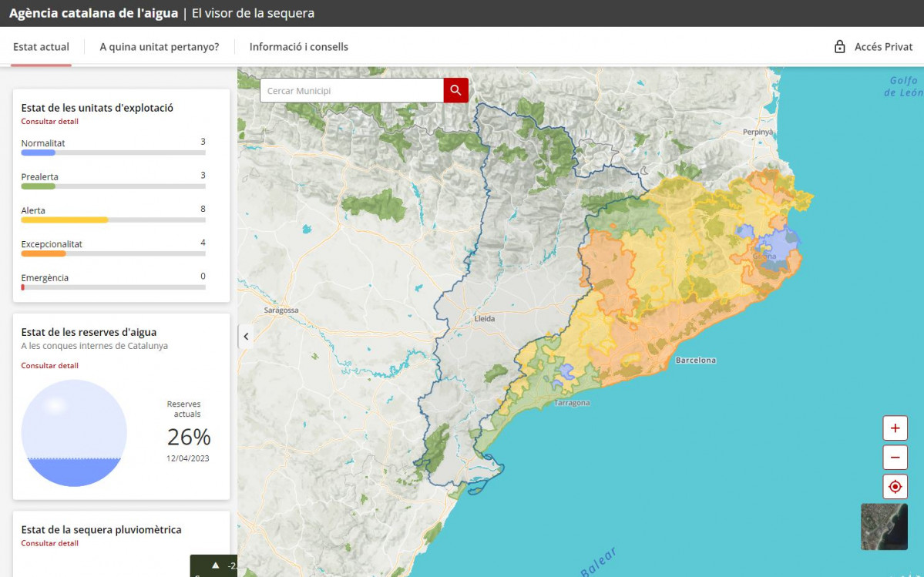Click the 26% reserves value
The height and width of the screenshot is (577, 924).
tap(189, 437)
